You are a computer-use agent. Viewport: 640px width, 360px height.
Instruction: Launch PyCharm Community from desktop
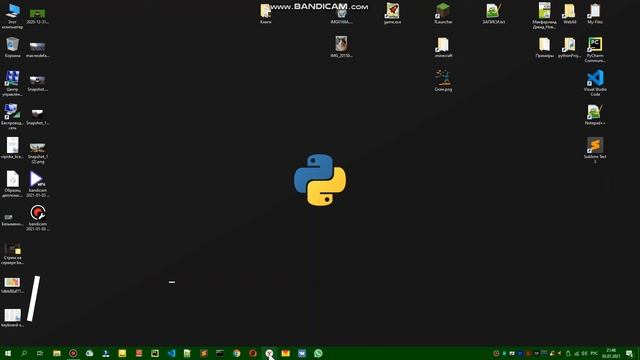tap(595, 50)
